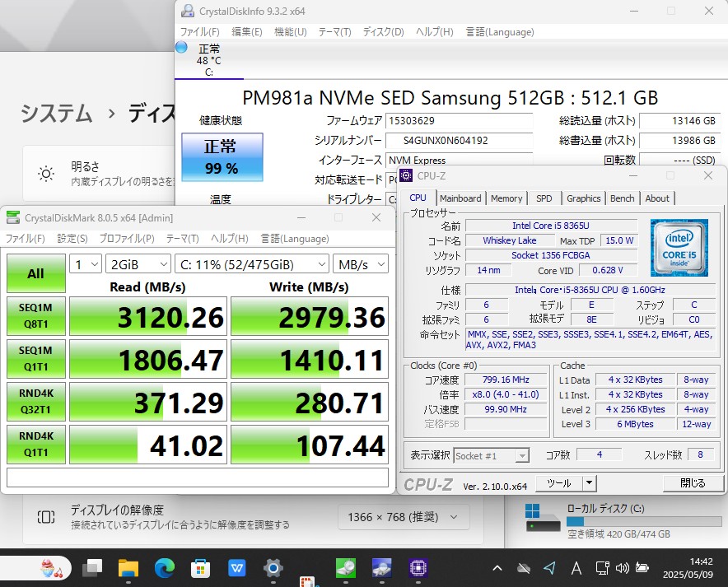Viewport: 728px width, 587px height.
Task: Launch Microsoft Edge from the taskbar
Action: (165, 567)
